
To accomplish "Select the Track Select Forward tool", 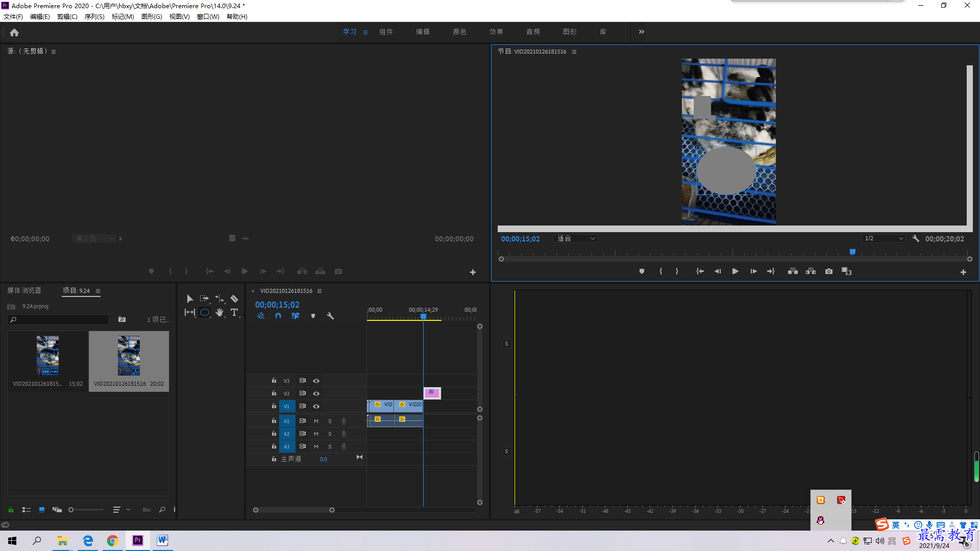I will [x=204, y=298].
